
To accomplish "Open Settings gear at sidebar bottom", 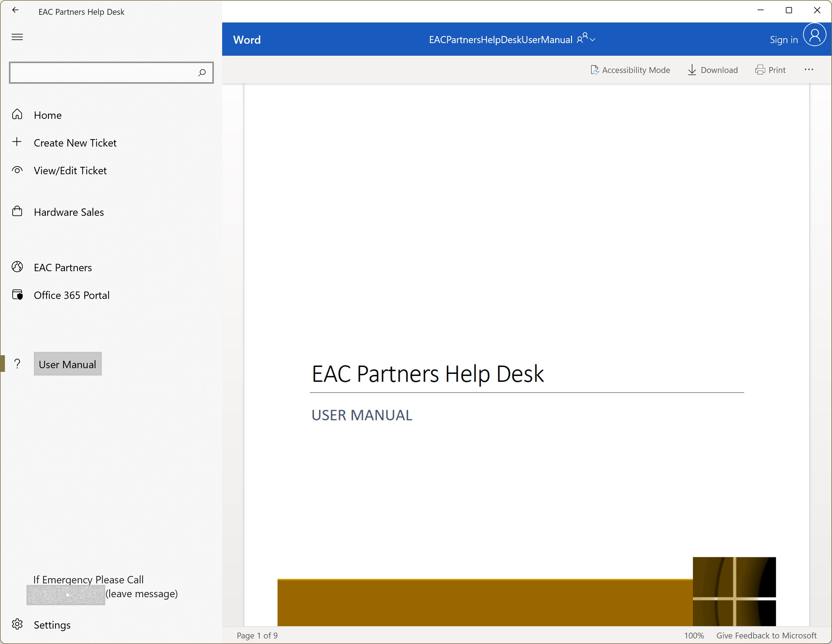I will [17, 624].
